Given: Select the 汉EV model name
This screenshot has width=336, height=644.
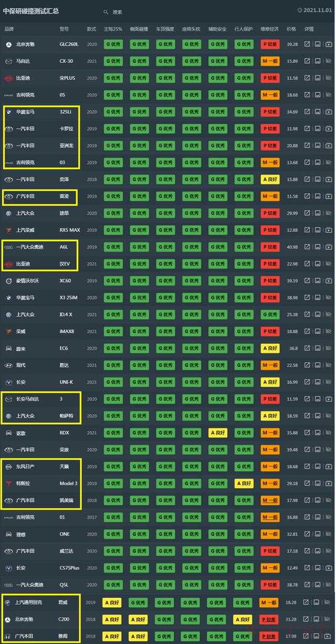Looking at the screenshot, I should (x=65, y=264).
